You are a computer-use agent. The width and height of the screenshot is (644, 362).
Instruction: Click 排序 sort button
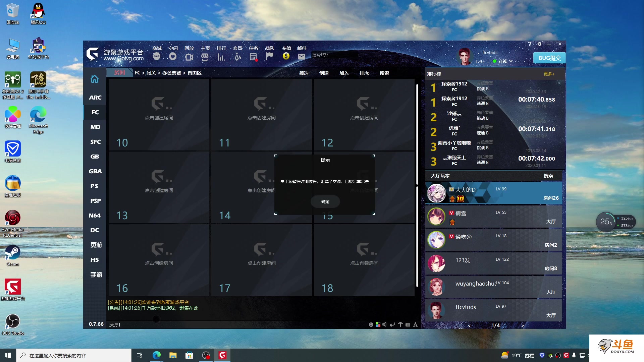[x=364, y=73]
